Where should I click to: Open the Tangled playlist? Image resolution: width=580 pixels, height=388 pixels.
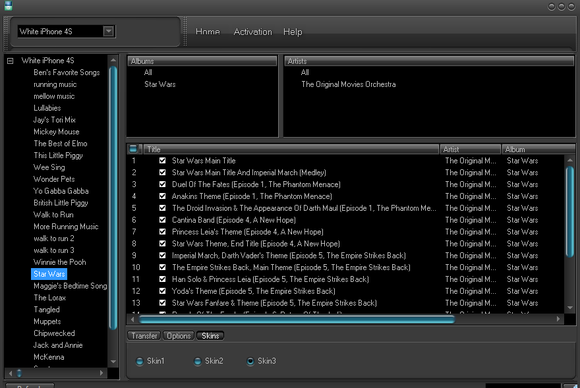(47, 310)
